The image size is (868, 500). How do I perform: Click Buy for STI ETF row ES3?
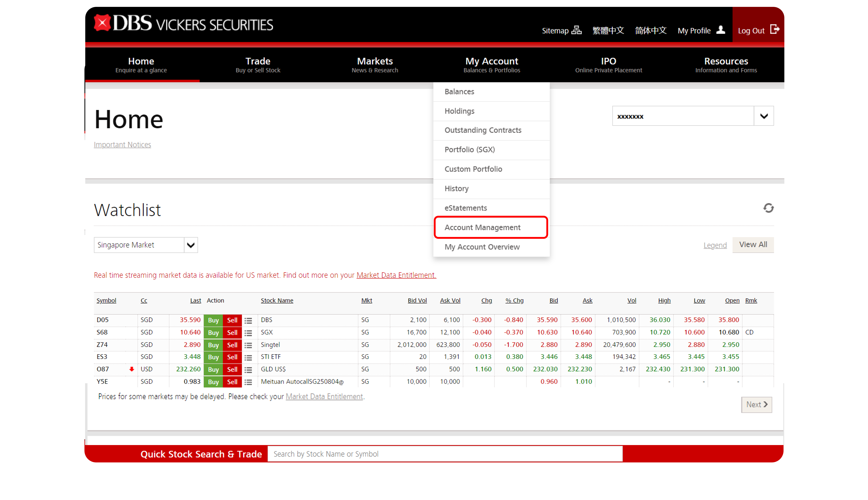(x=213, y=358)
